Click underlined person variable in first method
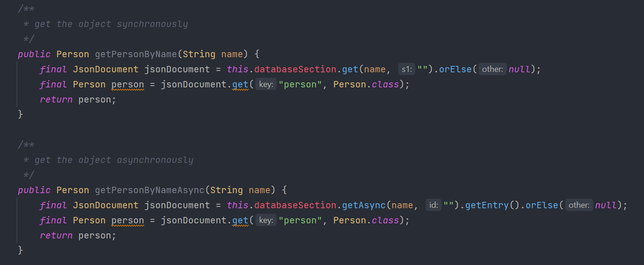The image size is (644, 265). tap(128, 85)
